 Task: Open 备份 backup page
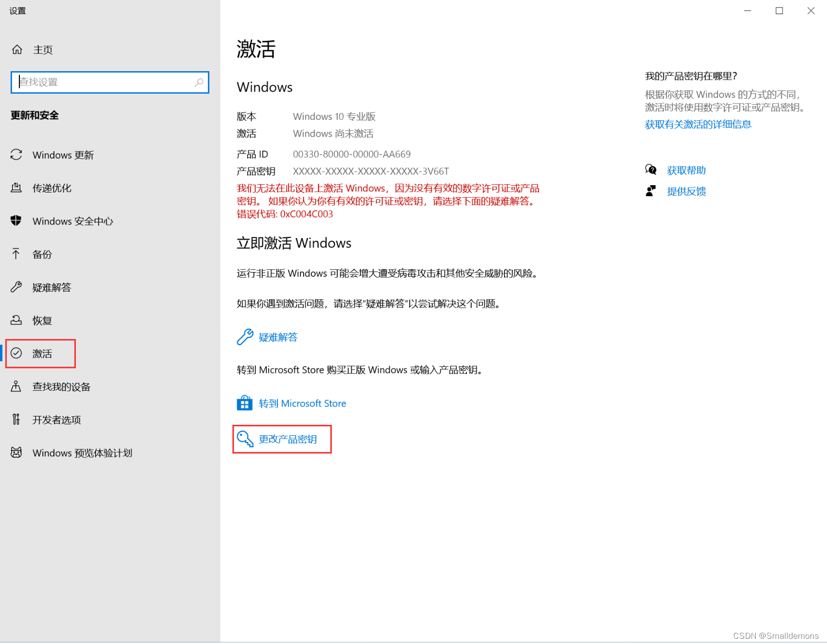coord(42,254)
